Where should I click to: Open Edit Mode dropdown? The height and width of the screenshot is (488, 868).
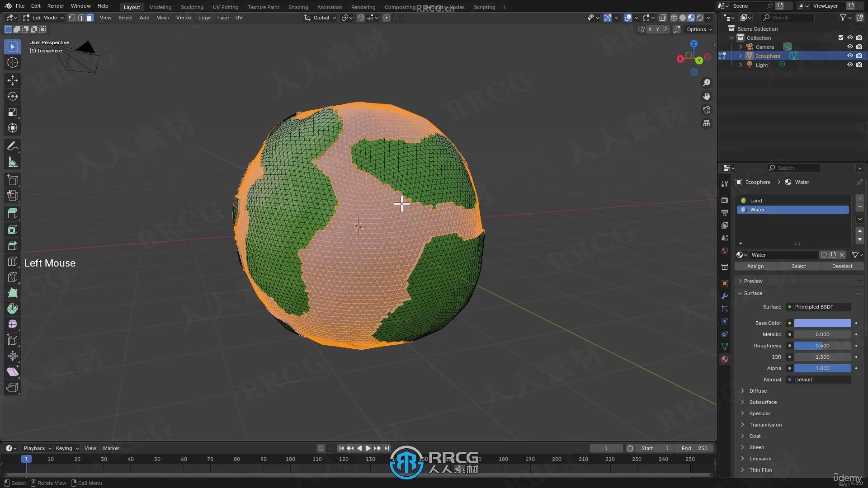[43, 18]
